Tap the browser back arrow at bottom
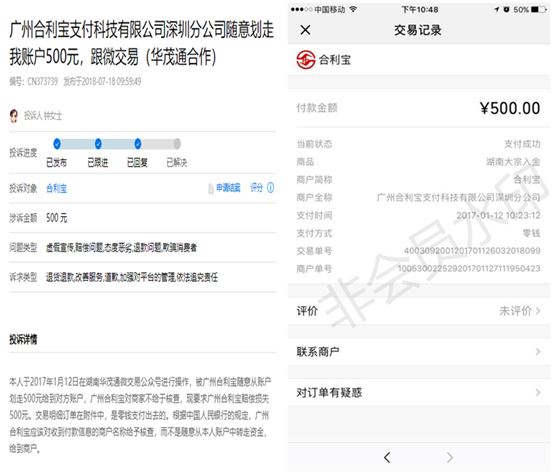This screenshot has width=553, height=472. 387,458
